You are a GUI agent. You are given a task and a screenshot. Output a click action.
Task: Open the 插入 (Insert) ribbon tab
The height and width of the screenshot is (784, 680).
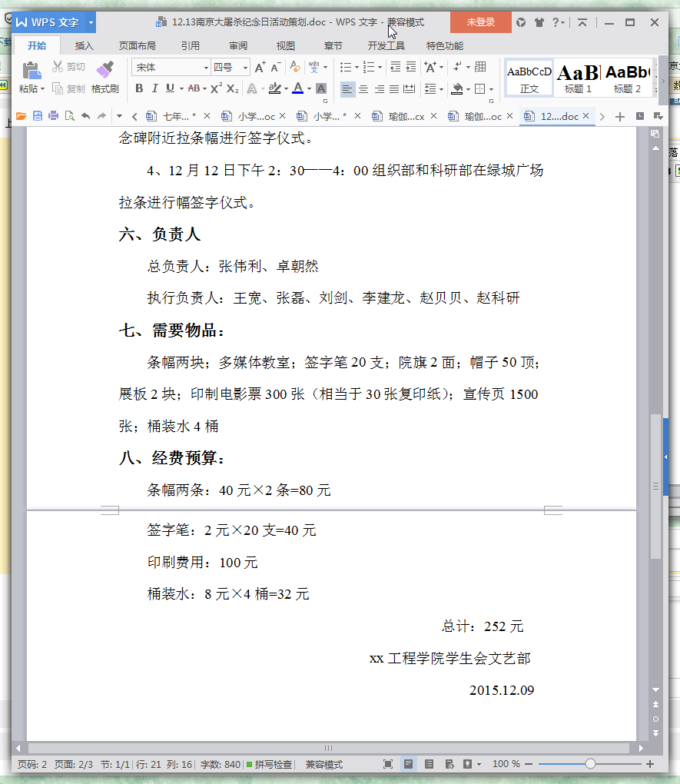pos(84,45)
